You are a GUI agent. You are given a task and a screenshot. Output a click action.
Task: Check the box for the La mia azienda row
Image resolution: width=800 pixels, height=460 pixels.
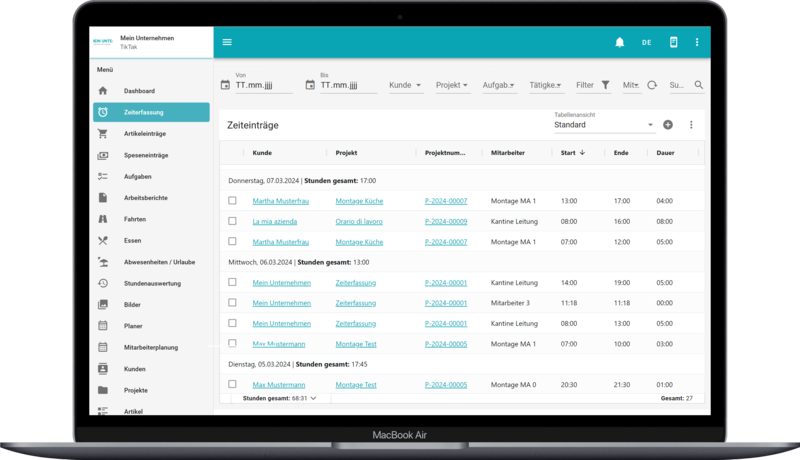coord(232,221)
